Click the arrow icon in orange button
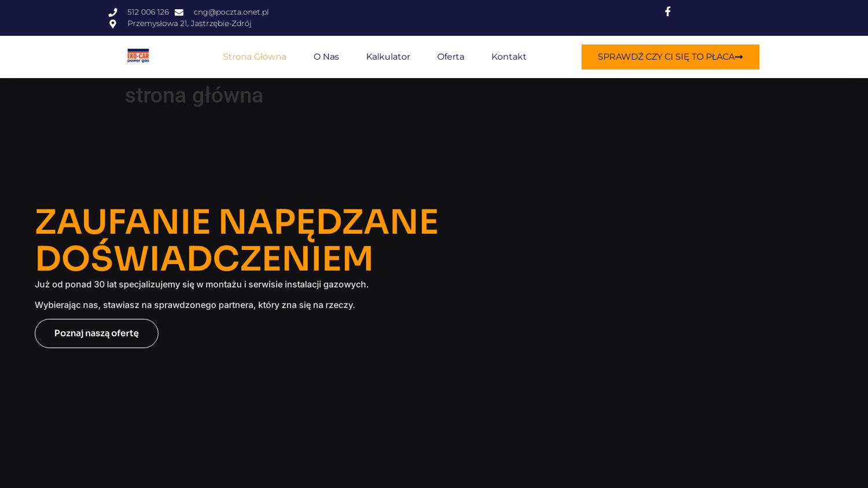Viewport: 868px width, 488px height. (x=739, y=57)
